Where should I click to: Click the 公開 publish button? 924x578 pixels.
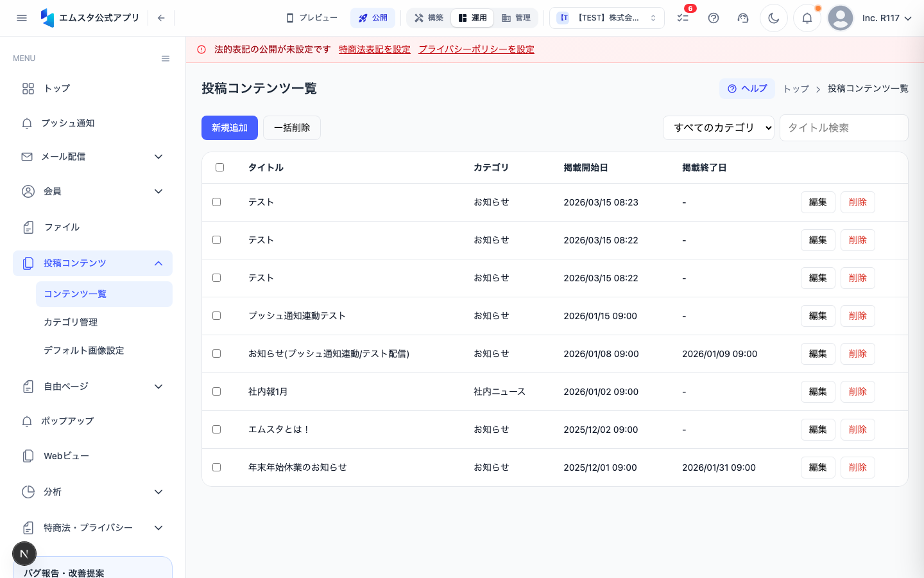tap(373, 18)
